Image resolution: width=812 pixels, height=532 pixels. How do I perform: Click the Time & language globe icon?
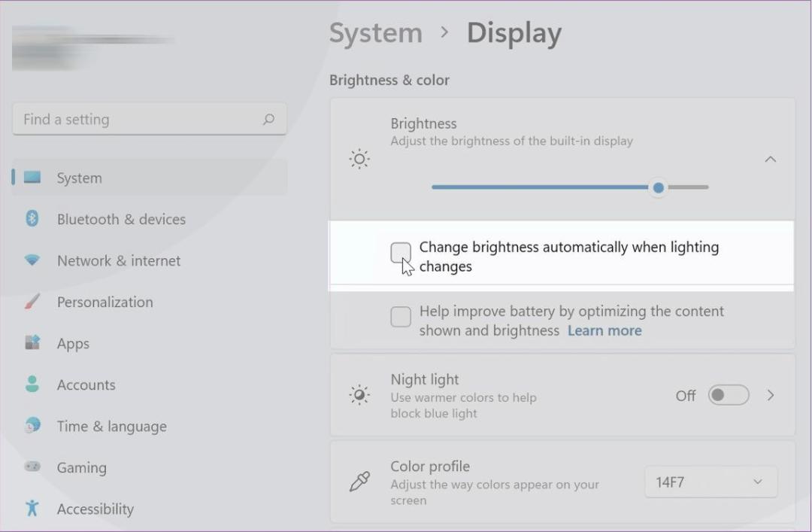click(x=32, y=425)
